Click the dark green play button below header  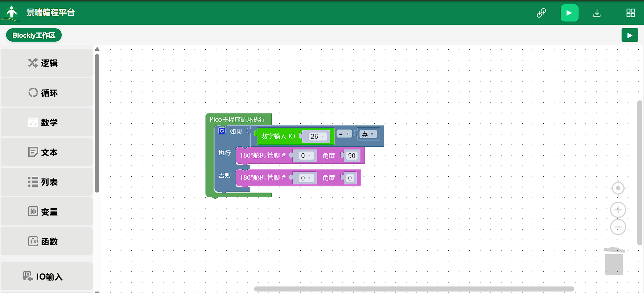(630, 35)
